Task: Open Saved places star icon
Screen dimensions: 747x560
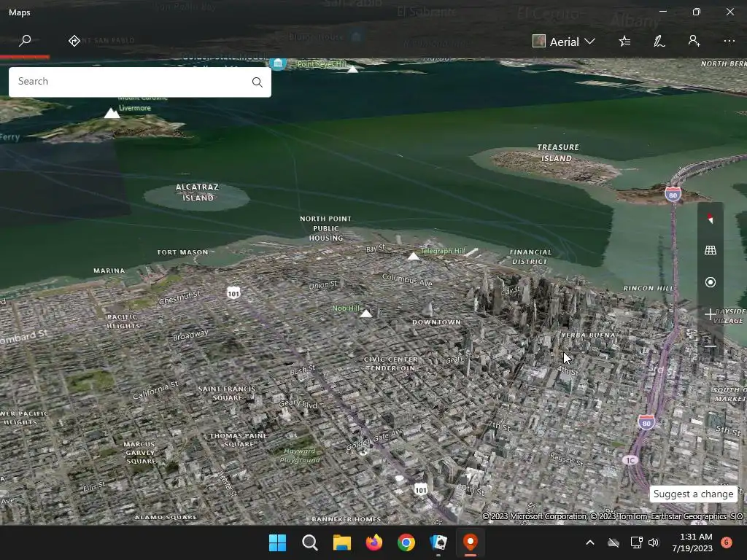Action: point(624,42)
